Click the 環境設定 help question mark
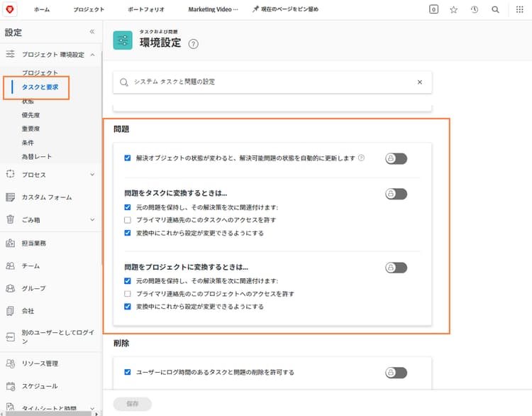The image size is (532, 416). point(194,44)
